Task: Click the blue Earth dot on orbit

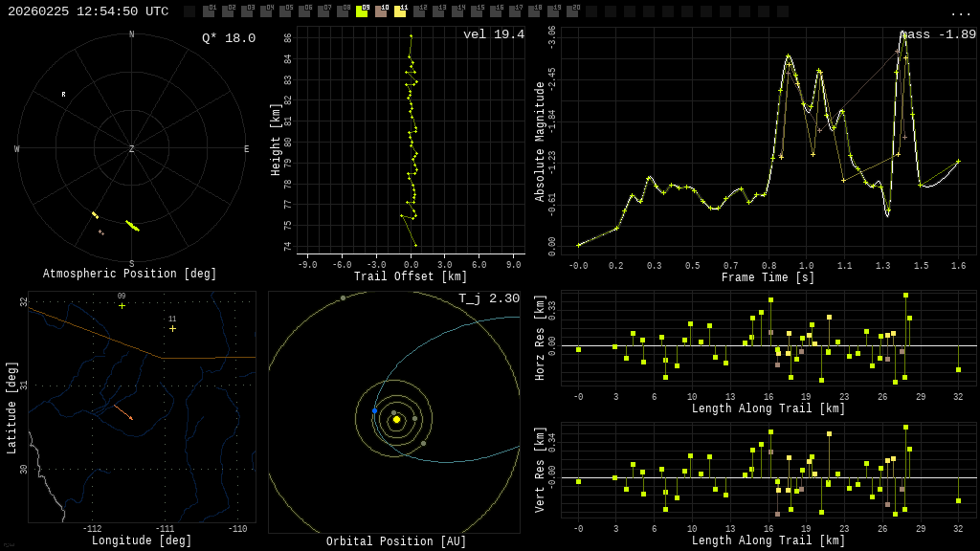Action: tap(374, 410)
